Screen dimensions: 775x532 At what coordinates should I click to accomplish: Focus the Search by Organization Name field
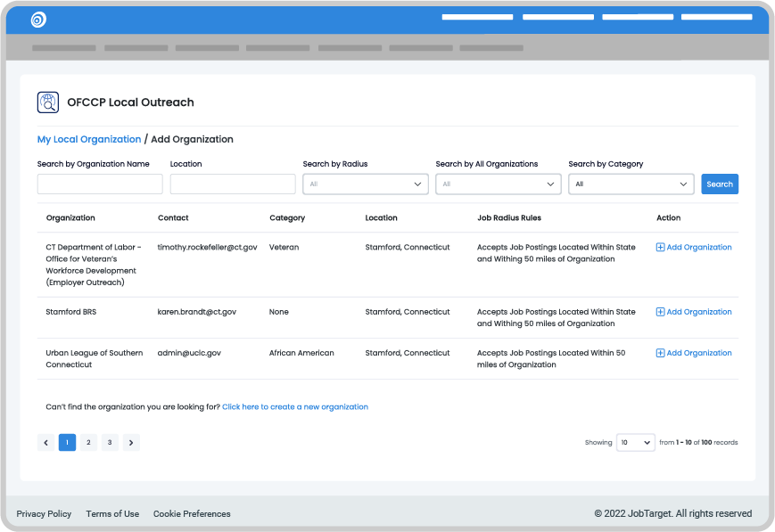(x=100, y=184)
